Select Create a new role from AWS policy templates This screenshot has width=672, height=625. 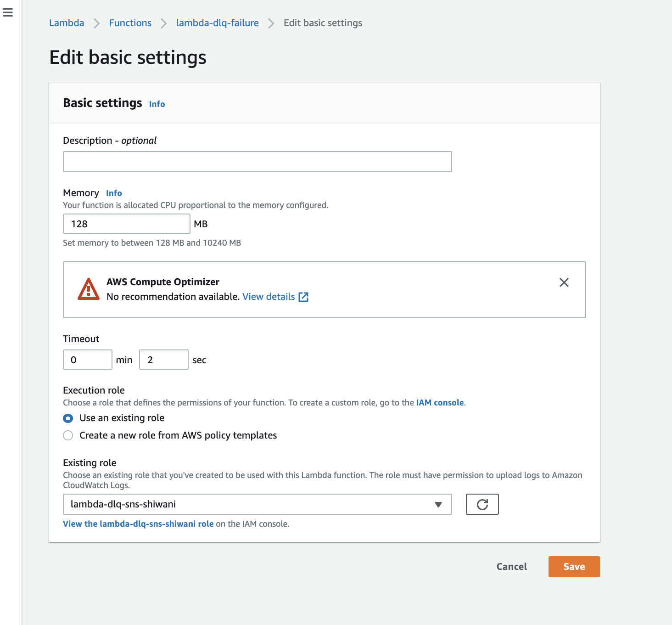[x=67, y=435]
